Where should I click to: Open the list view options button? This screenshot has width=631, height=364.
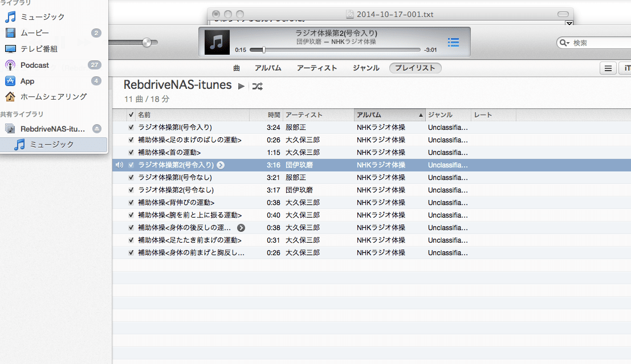(x=608, y=68)
